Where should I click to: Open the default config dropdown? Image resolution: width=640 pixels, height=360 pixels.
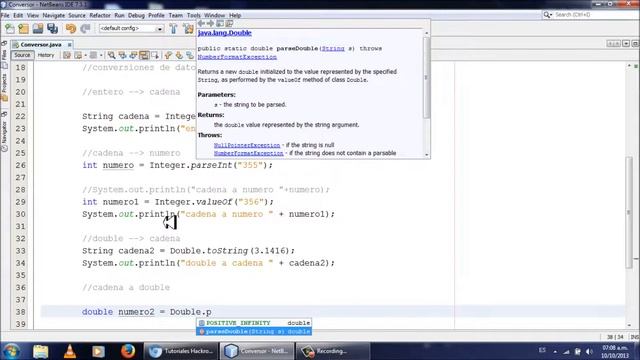pyautogui.click(x=131, y=29)
